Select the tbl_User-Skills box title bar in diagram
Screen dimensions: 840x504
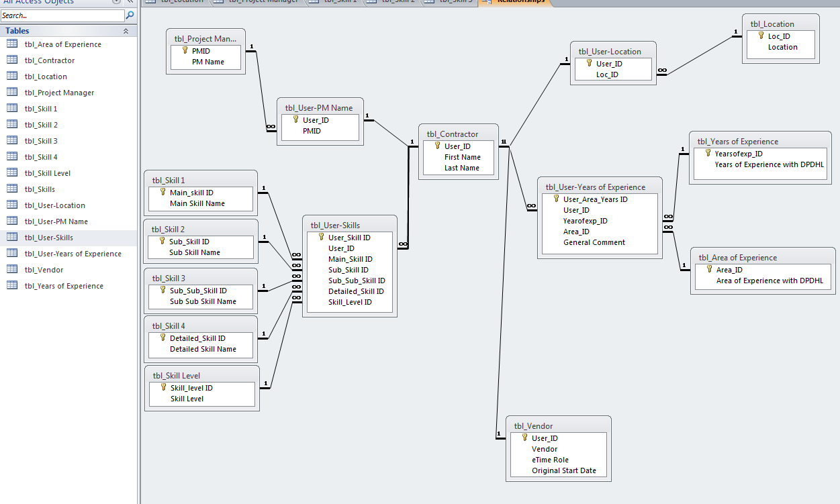point(350,225)
